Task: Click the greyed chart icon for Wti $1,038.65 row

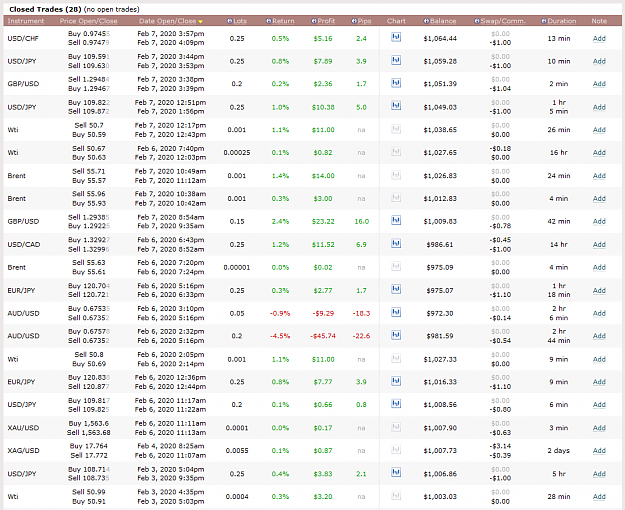Action: click(396, 129)
